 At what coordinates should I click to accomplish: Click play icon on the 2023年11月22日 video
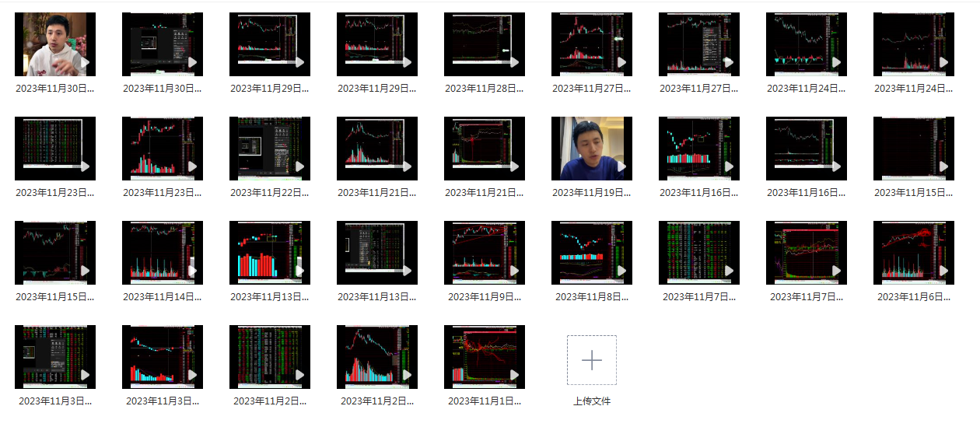(299, 166)
